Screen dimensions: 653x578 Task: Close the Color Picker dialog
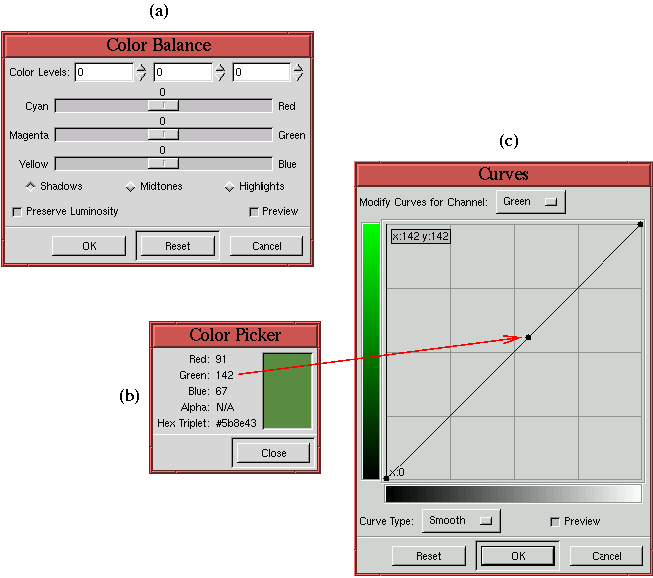point(273,453)
